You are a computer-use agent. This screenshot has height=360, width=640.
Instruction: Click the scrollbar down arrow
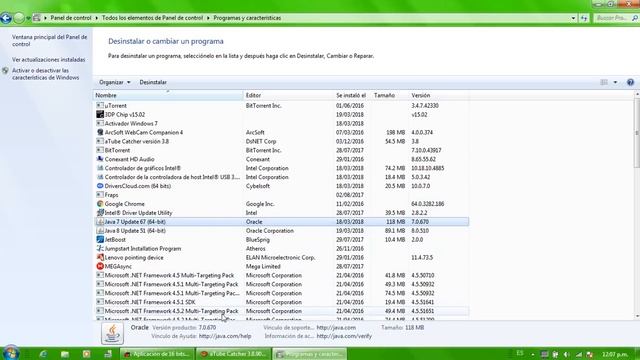[x=637, y=316]
